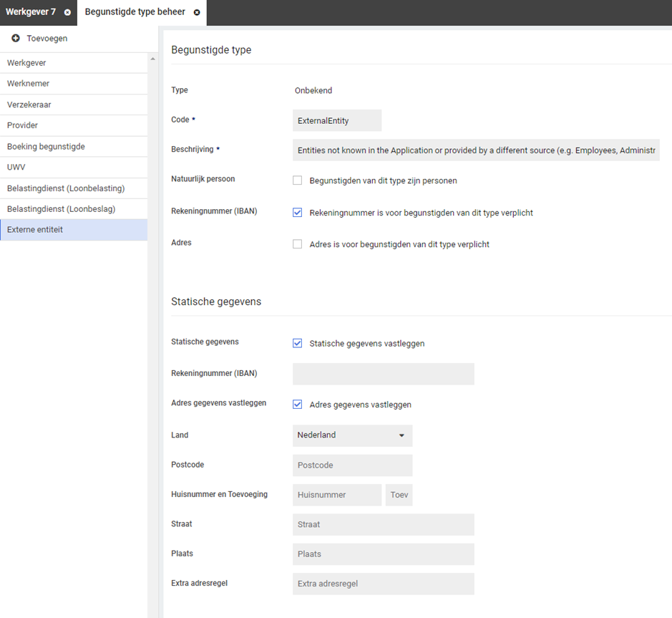The width and height of the screenshot is (672, 618).
Task: Focus the Postcode input field
Action: pos(352,465)
